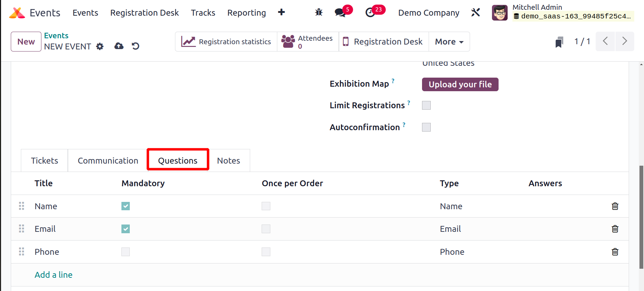644x291 pixels.
Task: Expand the quick-add plus menu
Action: click(x=281, y=13)
